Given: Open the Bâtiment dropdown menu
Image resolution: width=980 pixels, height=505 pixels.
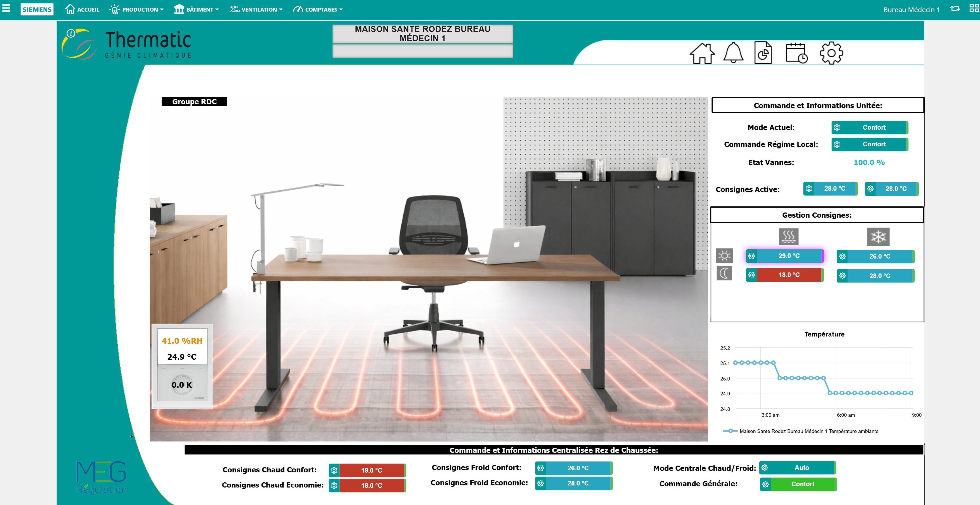Looking at the screenshot, I should (196, 10).
